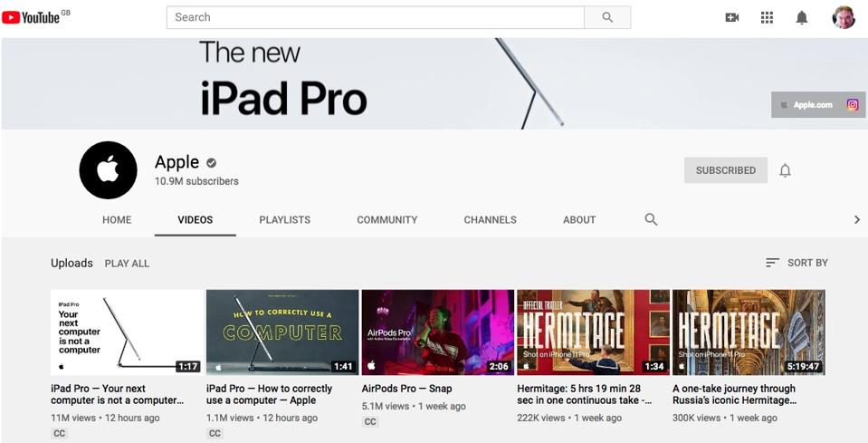Image resolution: width=868 pixels, height=443 pixels.
Task: Open the notifications bell in top bar
Action: [802, 18]
